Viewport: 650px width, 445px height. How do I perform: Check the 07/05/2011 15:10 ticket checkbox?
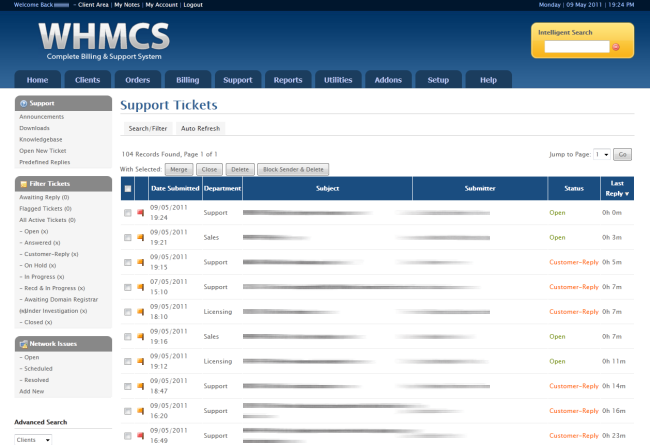click(x=128, y=287)
